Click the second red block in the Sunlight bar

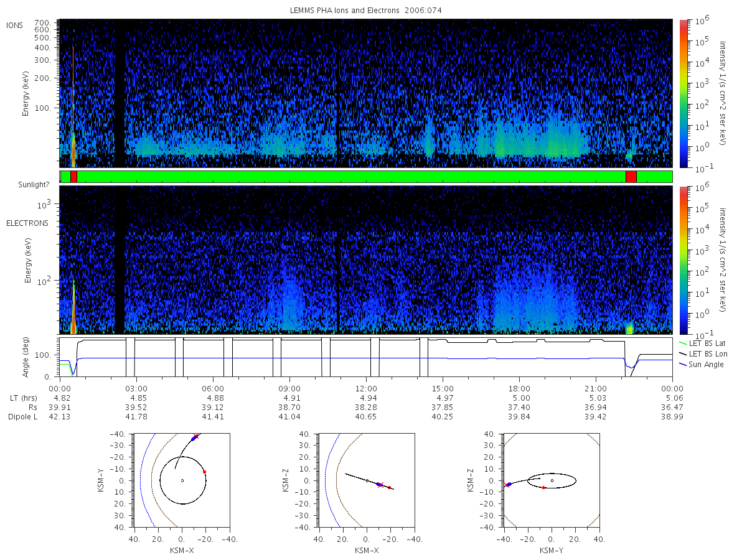point(631,177)
